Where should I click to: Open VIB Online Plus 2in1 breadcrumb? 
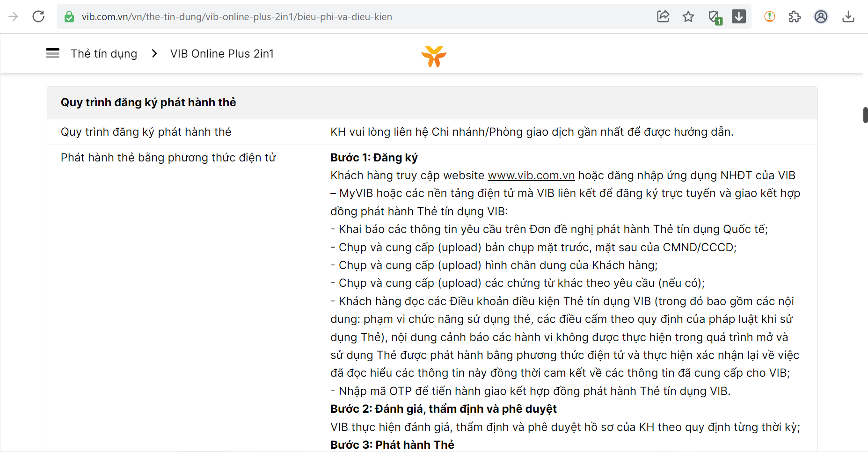pyautogui.click(x=222, y=54)
